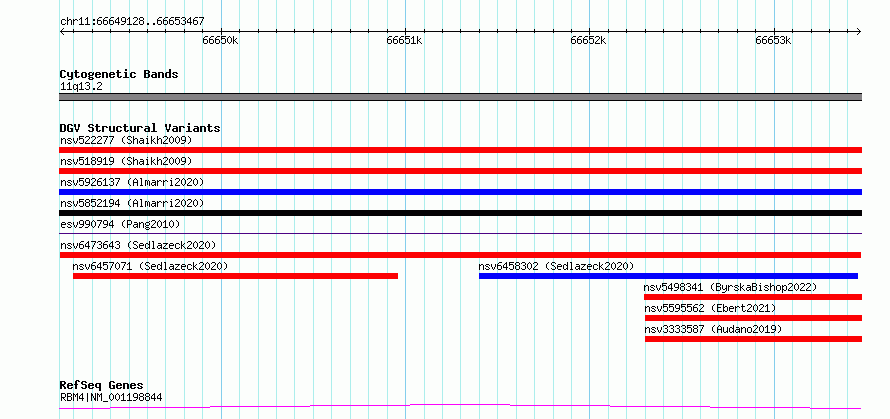Click the chr11:66649128..66653467 coordinate label

tap(132, 22)
